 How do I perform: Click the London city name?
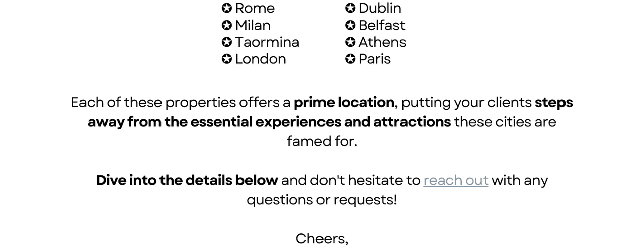point(261,59)
